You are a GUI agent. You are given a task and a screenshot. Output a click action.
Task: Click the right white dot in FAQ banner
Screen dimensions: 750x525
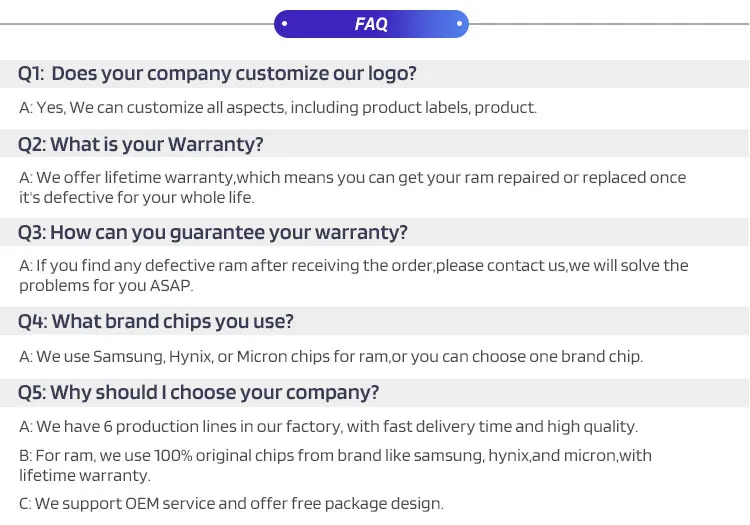[x=459, y=24]
